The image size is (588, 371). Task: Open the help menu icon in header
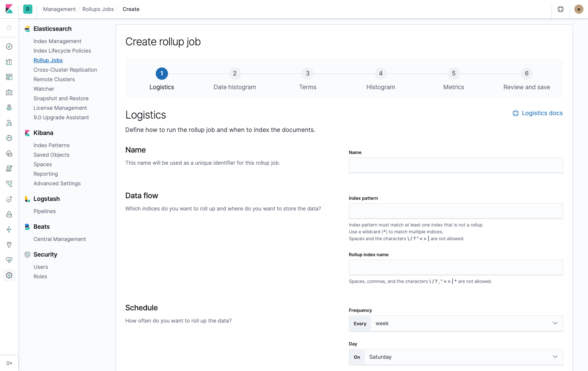click(x=561, y=9)
